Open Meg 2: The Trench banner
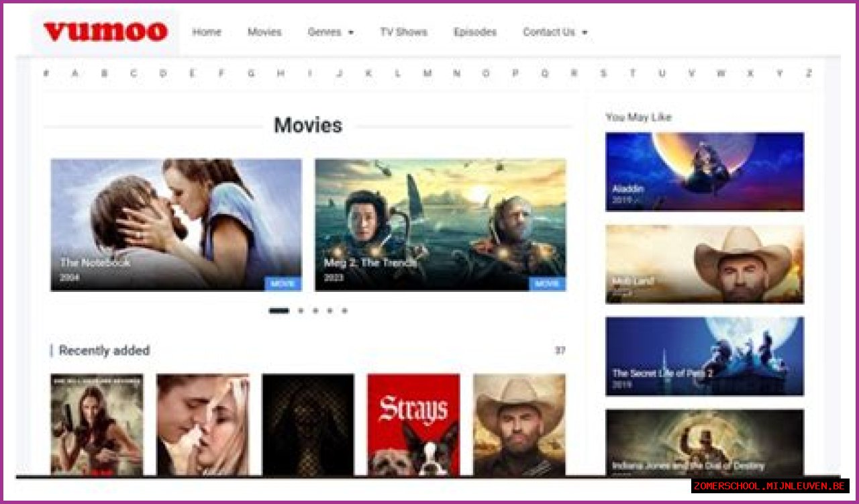The image size is (859, 504). (440, 225)
